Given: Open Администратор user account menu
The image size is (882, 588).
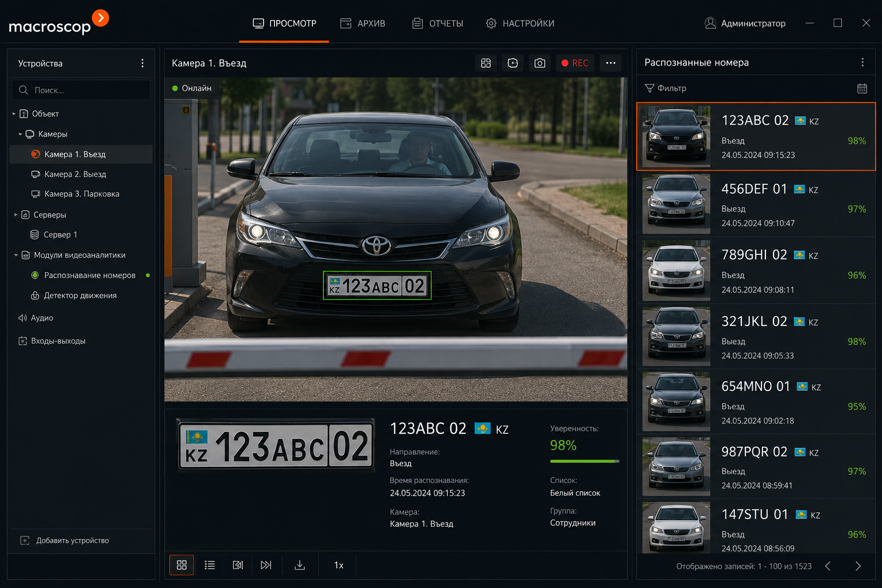Looking at the screenshot, I should pos(745,24).
